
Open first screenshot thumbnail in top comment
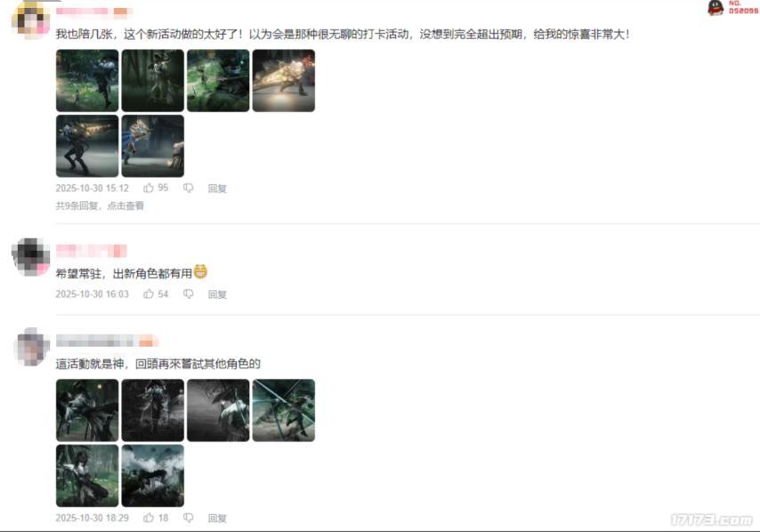(87, 80)
